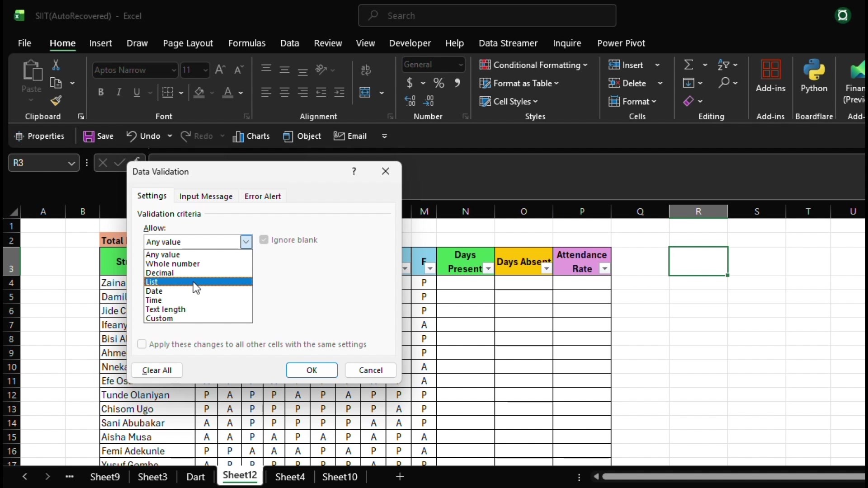Click the Select All corner triangle
The width and height of the screenshot is (868, 488).
tap(14, 211)
